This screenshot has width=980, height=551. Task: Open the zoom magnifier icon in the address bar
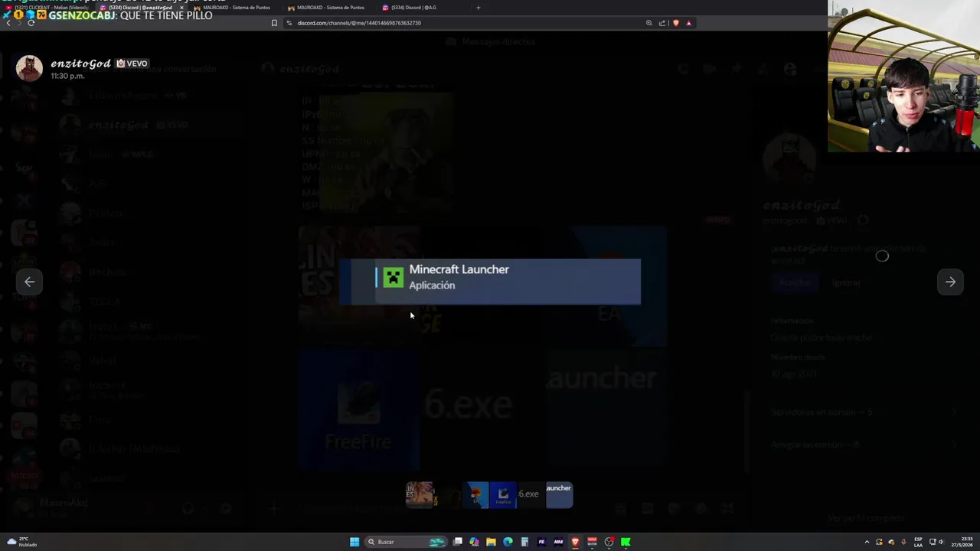click(649, 23)
